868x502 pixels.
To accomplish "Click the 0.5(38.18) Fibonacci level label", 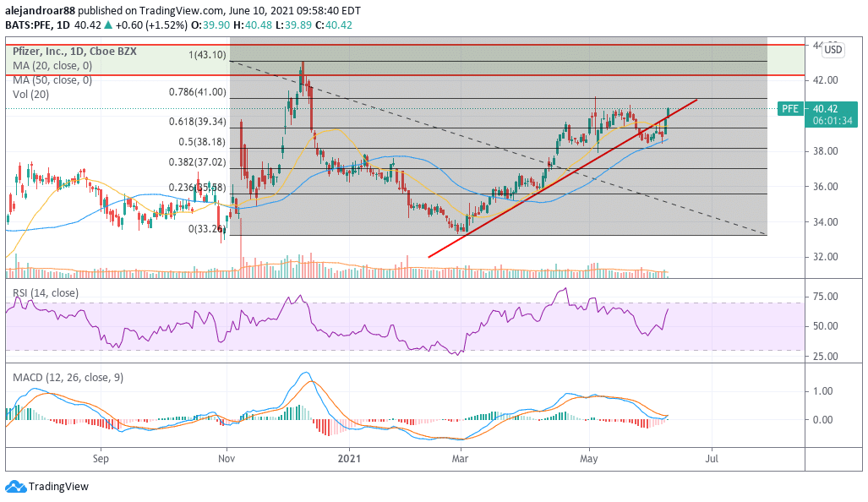I will 202,142.
